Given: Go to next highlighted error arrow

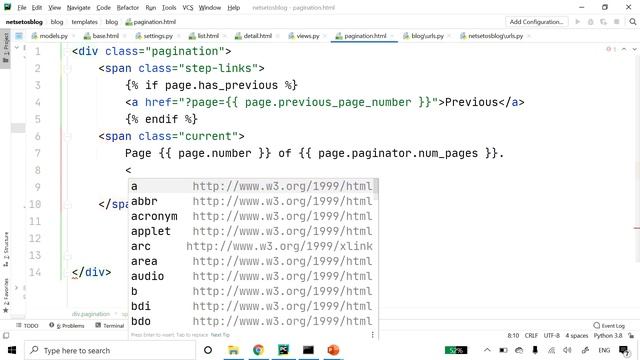Looking at the screenshot, I should 634,49.
